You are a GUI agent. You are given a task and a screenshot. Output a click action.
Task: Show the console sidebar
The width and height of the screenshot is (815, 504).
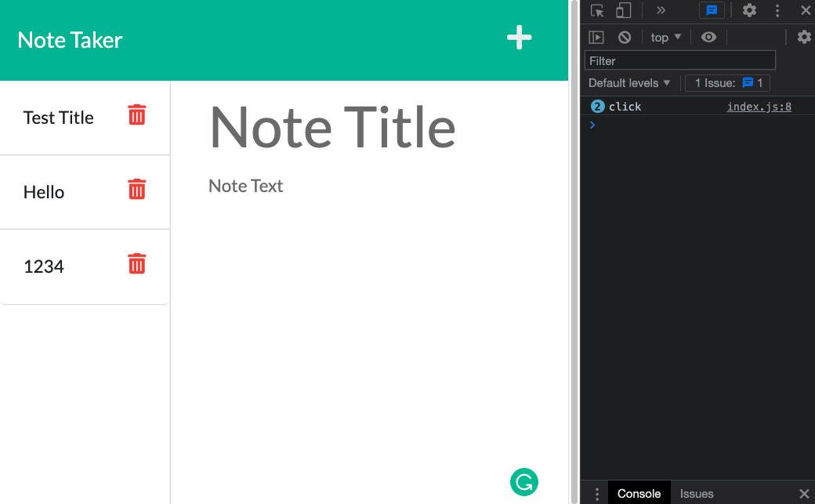click(x=596, y=37)
